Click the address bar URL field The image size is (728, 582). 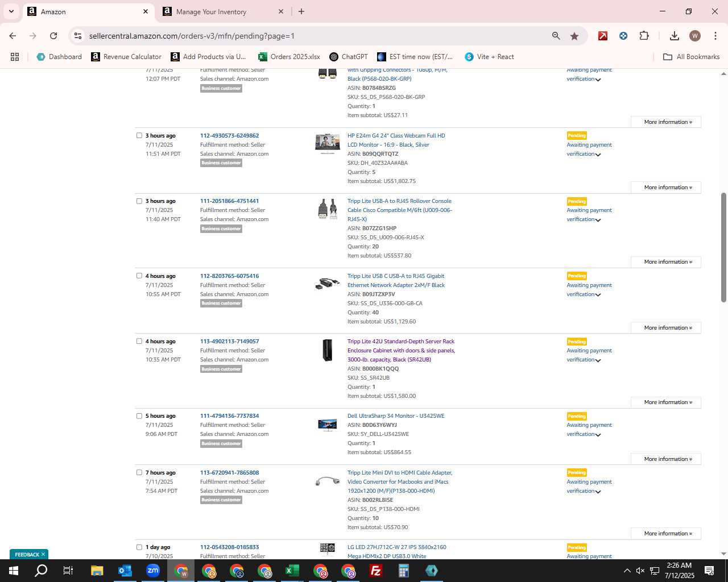pos(316,36)
